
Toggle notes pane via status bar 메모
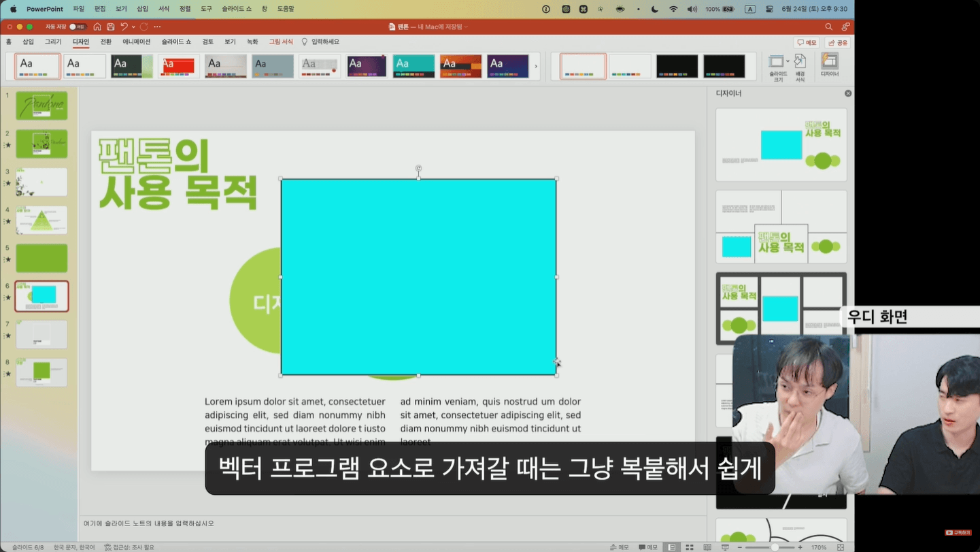(619, 547)
